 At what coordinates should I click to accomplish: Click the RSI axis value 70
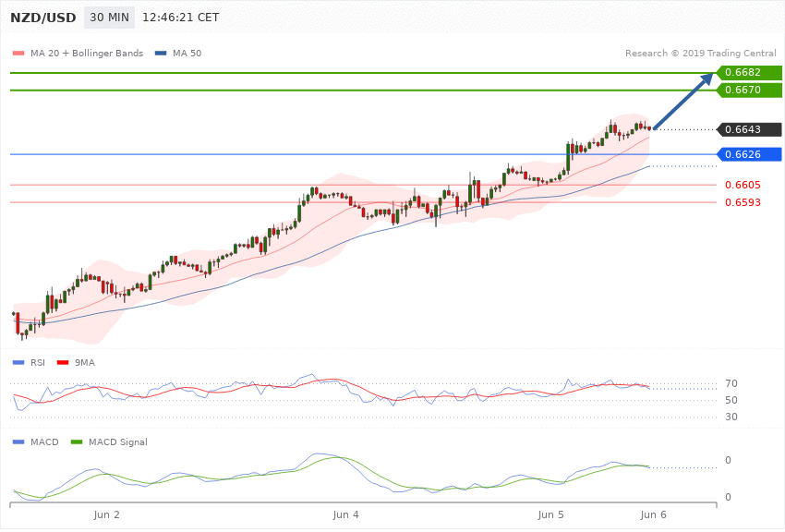(731, 384)
